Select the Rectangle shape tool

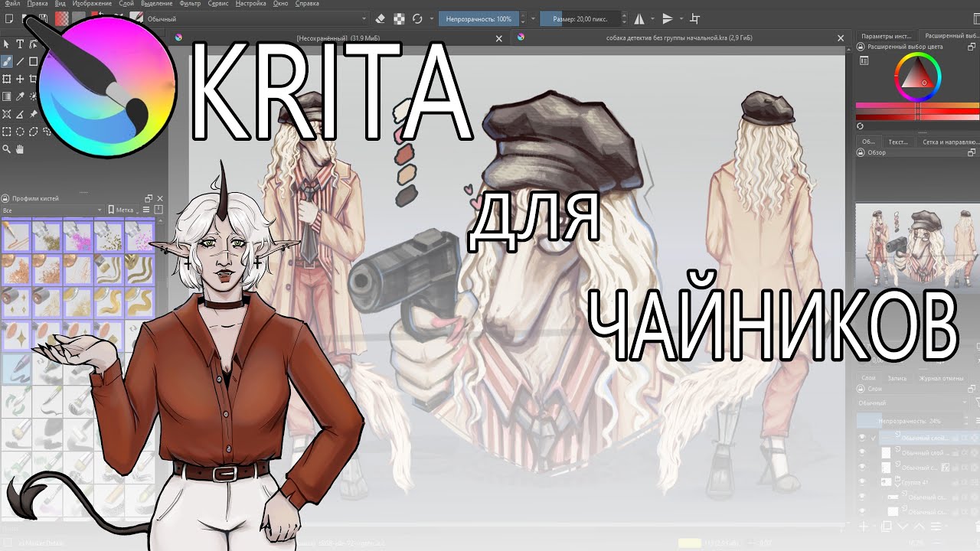click(33, 61)
